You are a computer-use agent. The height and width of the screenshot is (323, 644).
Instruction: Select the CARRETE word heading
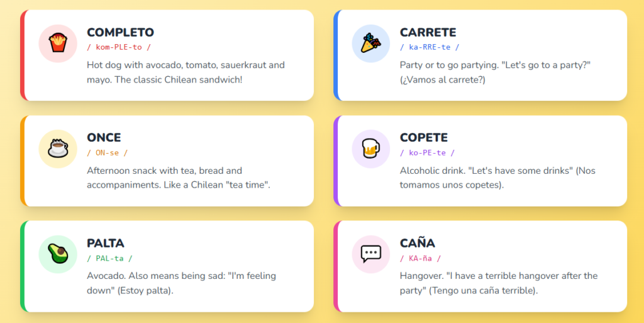click(428, 33)
